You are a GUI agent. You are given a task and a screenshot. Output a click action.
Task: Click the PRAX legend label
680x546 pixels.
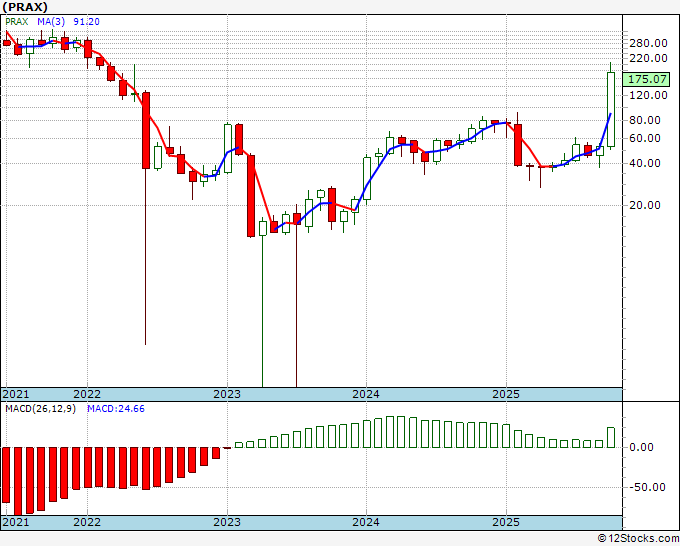(x=16, y=21)
